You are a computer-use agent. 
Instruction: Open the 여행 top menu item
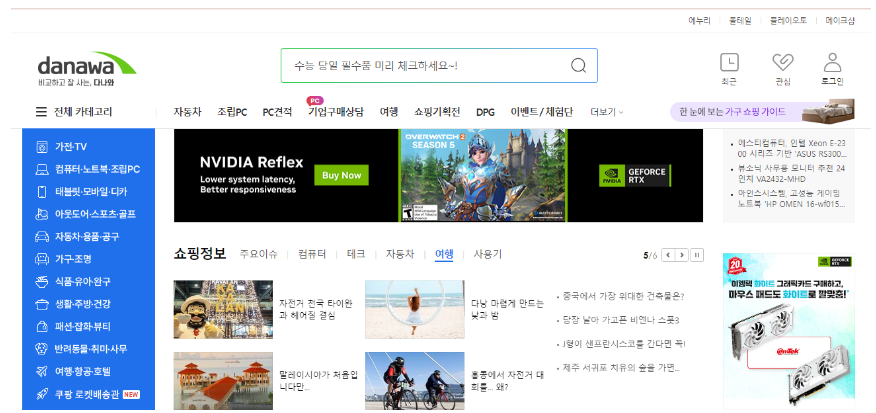pos(389,112)
